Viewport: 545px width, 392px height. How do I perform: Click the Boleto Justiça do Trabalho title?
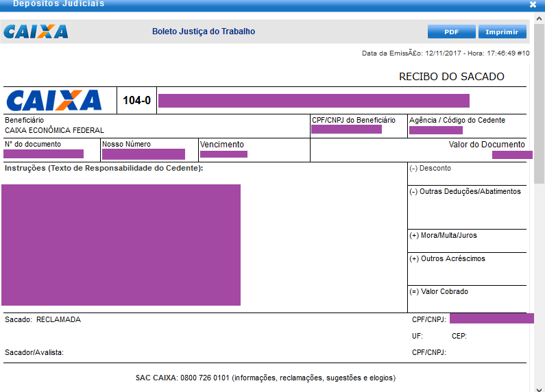(204, 32)
